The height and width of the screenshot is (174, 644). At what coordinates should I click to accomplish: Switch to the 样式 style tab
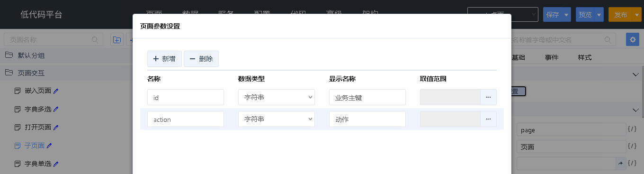tap(585, 58)
